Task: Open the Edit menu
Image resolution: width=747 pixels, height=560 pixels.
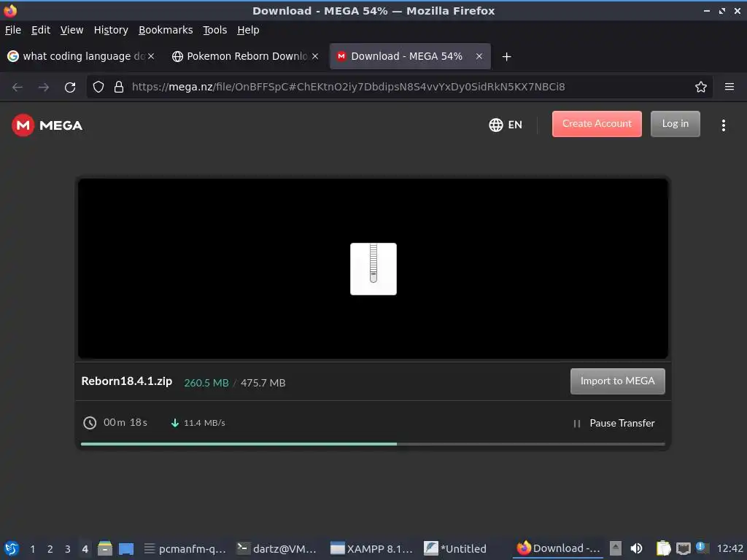Action: [41, 30]
